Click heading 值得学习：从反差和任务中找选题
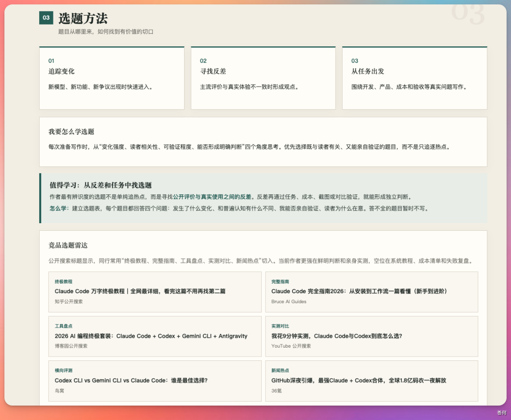 (x=100, y=185)
